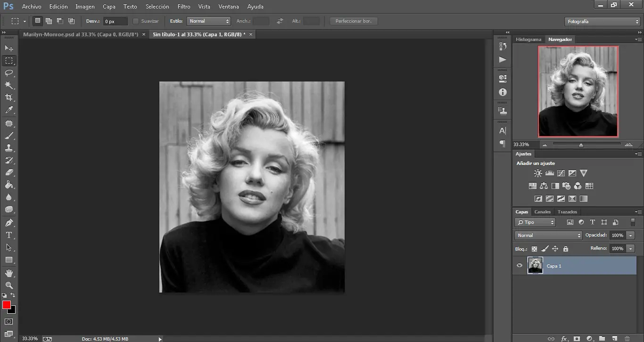The width and height of the screenshot is (644, 342).
Task: Select the Healing Brush tool
Action: pos(9,123)
